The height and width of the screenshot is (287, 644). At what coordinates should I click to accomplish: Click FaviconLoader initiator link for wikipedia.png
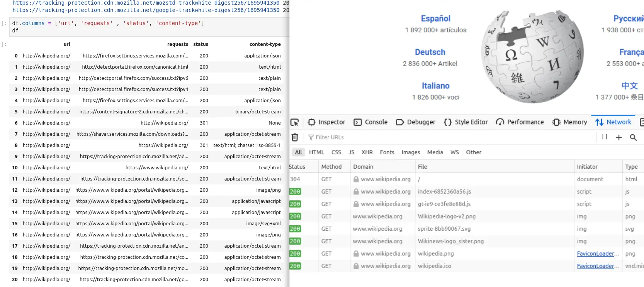coord(598,254)
